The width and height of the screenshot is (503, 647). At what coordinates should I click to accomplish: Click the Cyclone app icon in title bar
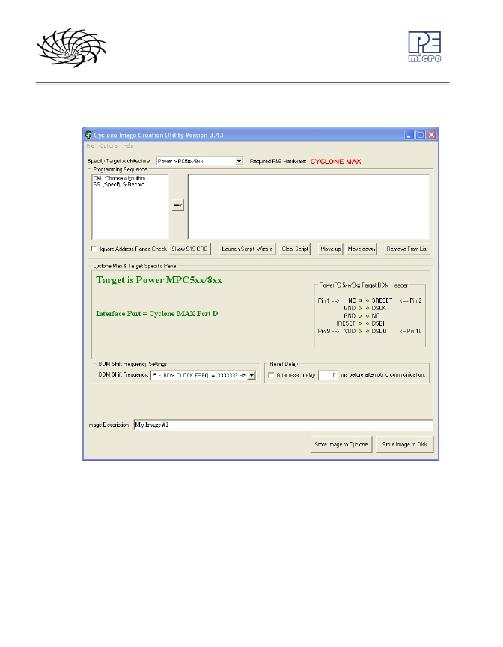pos(89,135)
